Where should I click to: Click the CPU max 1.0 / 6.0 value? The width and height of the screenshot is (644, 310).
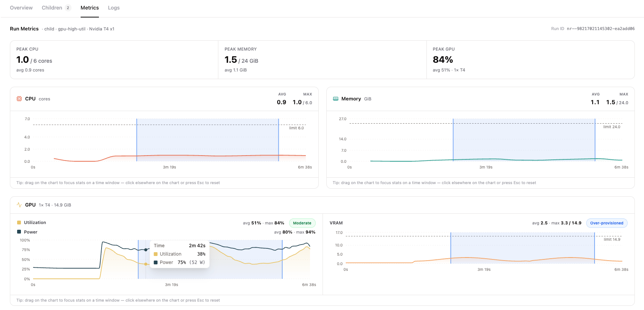[302, 102]
